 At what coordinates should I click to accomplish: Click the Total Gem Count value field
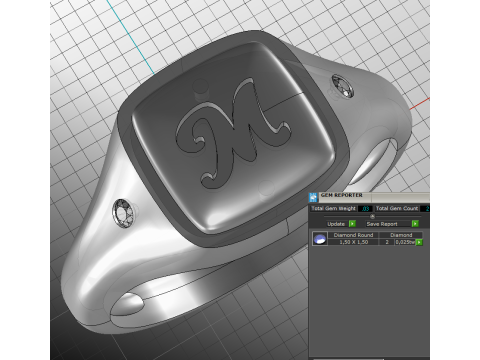(425, 209)
